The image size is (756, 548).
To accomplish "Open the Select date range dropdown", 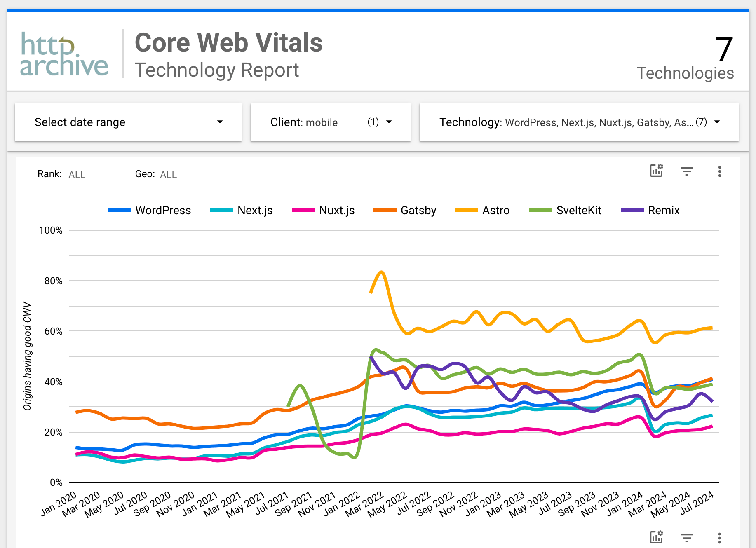I will coord(128,122).
